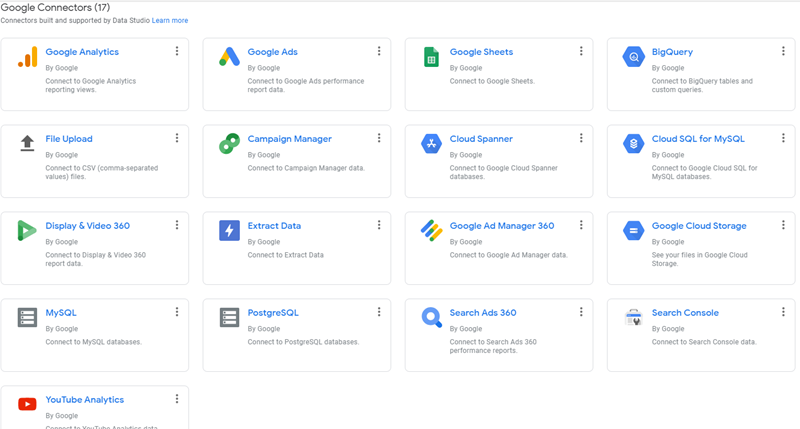800x429 pixels.
Task: Click the green Google Sheets icon
Action: click(x=432, y=57)
